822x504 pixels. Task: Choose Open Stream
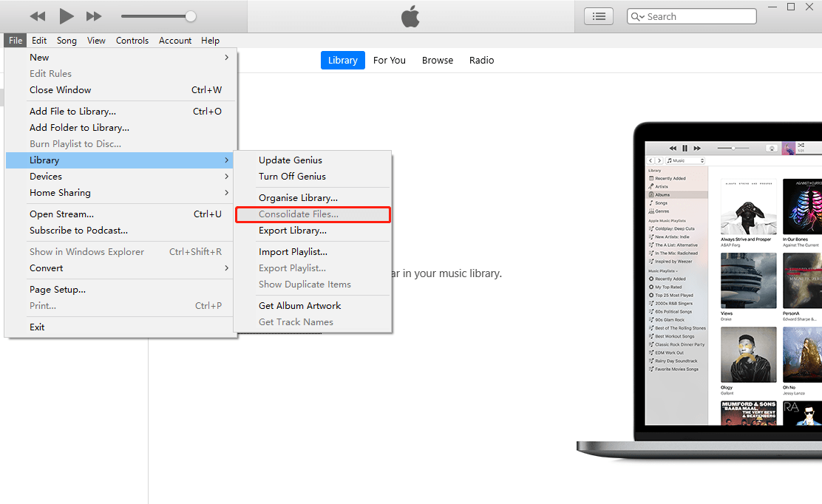(x=120, y=214)
